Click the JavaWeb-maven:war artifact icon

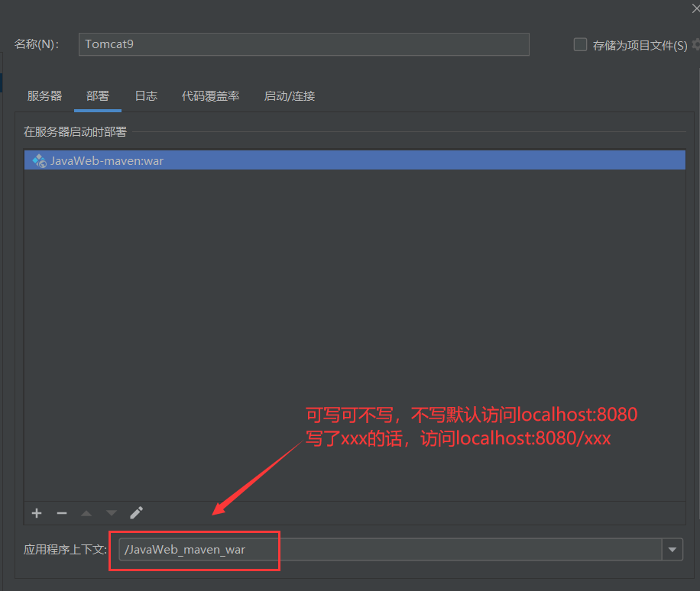click(39, 161)
